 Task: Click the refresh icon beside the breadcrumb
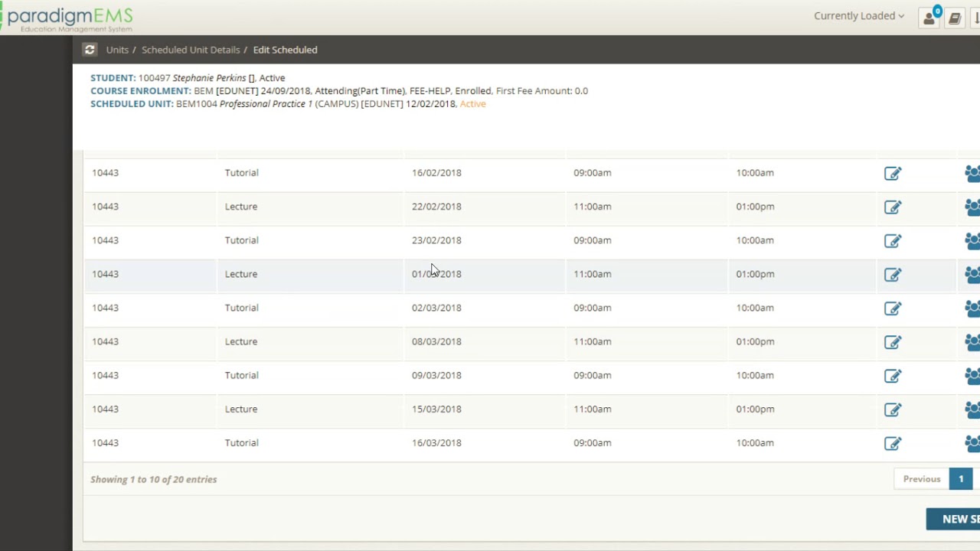pos(90,50)
